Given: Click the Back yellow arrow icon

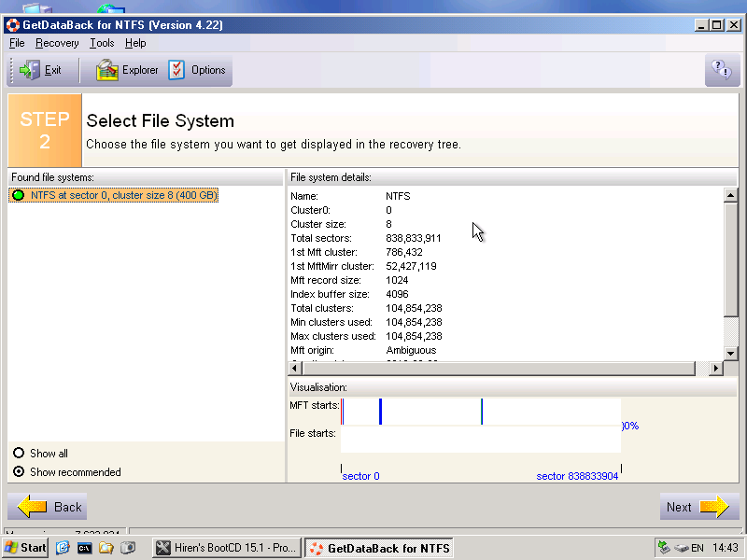Looking at the screenshot, I should tap(32, 507).
